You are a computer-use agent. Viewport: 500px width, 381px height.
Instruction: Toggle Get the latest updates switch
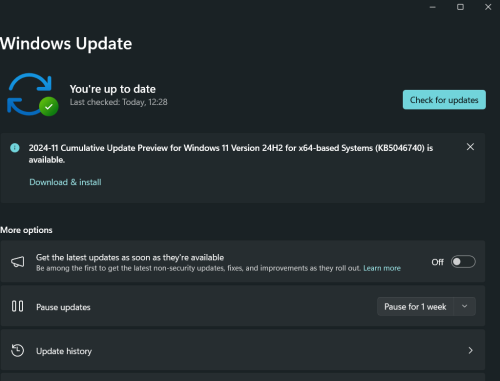coord(463,262)
